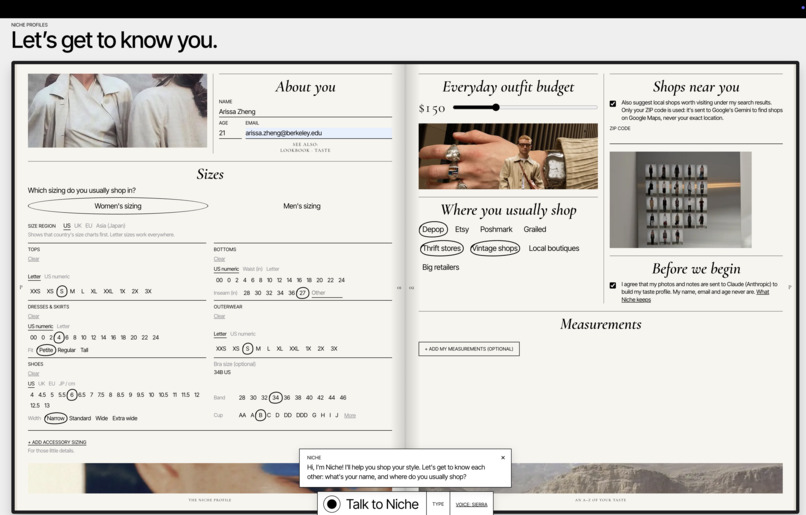Click the two coats photo thumbnail
Image resolution: width=806 pixels, height=515 pixels.
[117, 111]
